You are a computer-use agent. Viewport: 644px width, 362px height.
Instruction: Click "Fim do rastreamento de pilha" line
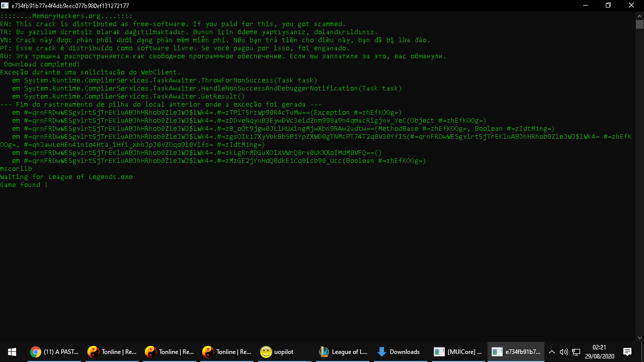click(x=161, y=105)
